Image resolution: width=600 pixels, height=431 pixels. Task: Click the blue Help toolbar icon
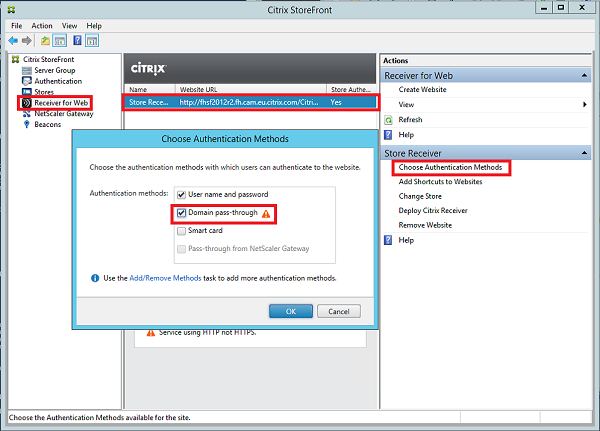point(76,41)
